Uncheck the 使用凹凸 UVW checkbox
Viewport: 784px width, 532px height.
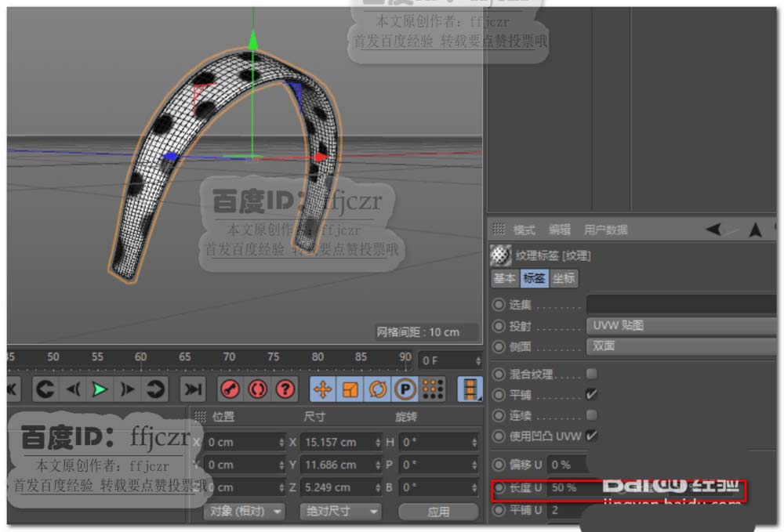[x=591, y=436]
